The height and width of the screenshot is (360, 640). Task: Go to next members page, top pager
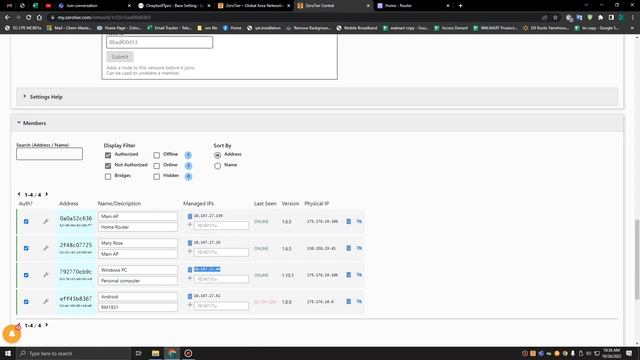[x=47, y=194]
